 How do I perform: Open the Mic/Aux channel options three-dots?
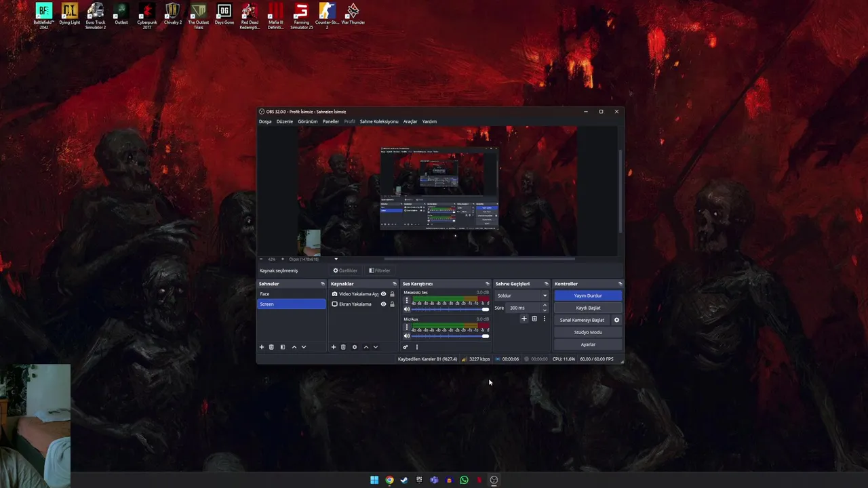click(x=407, y=327)
